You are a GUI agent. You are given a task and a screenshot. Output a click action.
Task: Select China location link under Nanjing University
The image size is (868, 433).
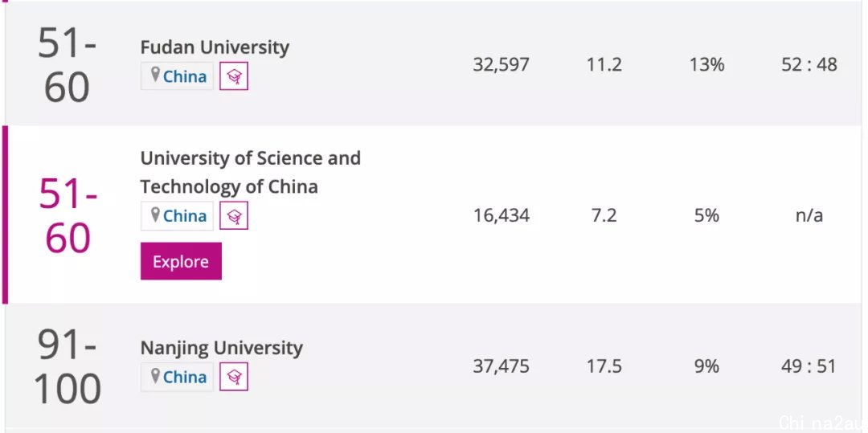[x=185, y=377]
